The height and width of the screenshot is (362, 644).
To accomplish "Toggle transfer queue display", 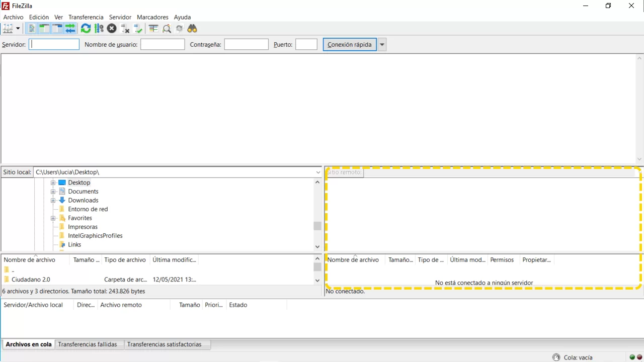I will coord(70,29).
